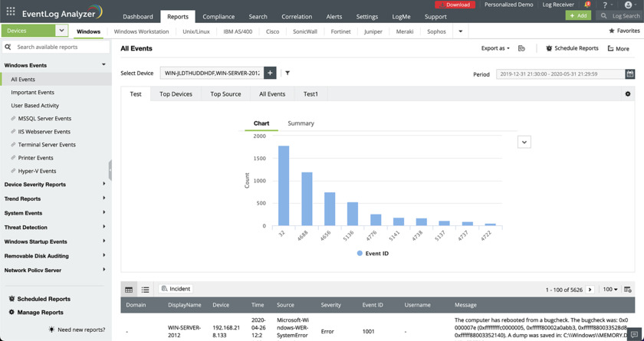Expand Trend Reports section
Viewport: 644px width, 341px height.
104,198
